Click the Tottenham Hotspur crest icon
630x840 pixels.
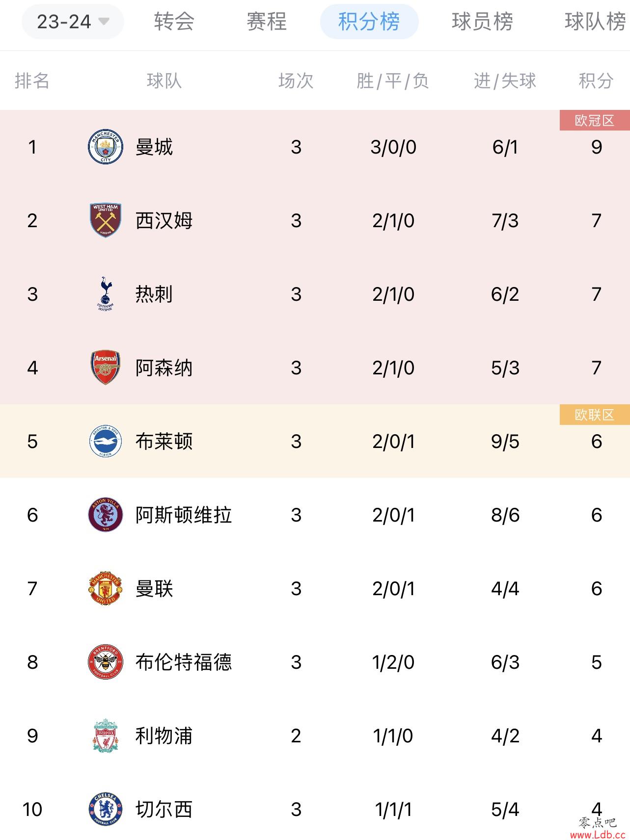(x=105, y=294)
